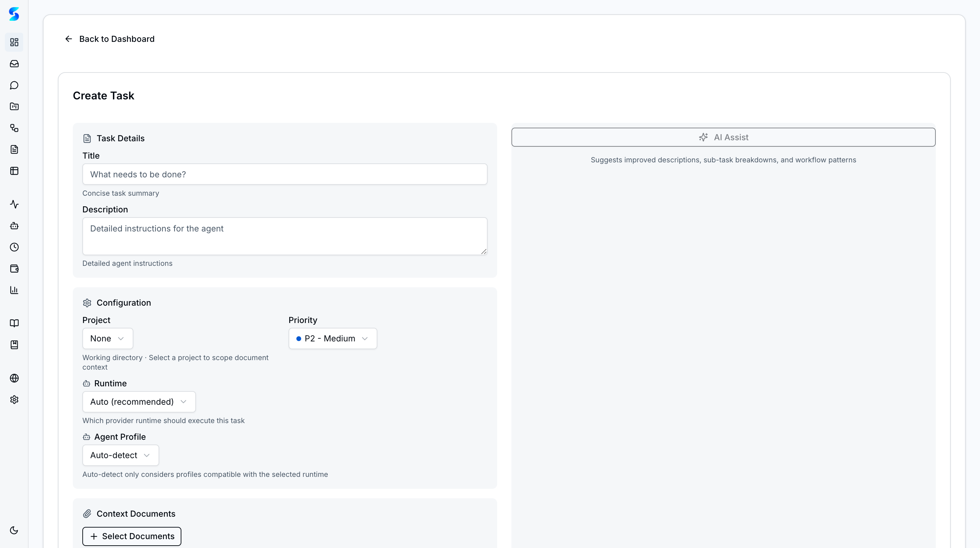The width and height of the screenshot is (980, 548).
Task: Click the AI Assist button
Action: [x=723, y=137]
